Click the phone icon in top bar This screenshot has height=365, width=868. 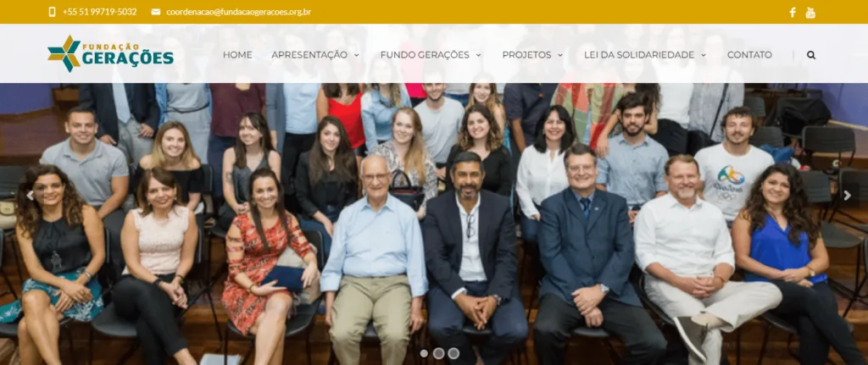click(x=52, y=12)
